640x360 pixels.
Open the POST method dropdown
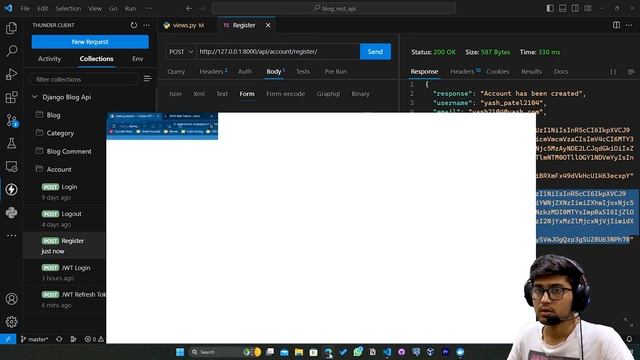pos(181,52)
